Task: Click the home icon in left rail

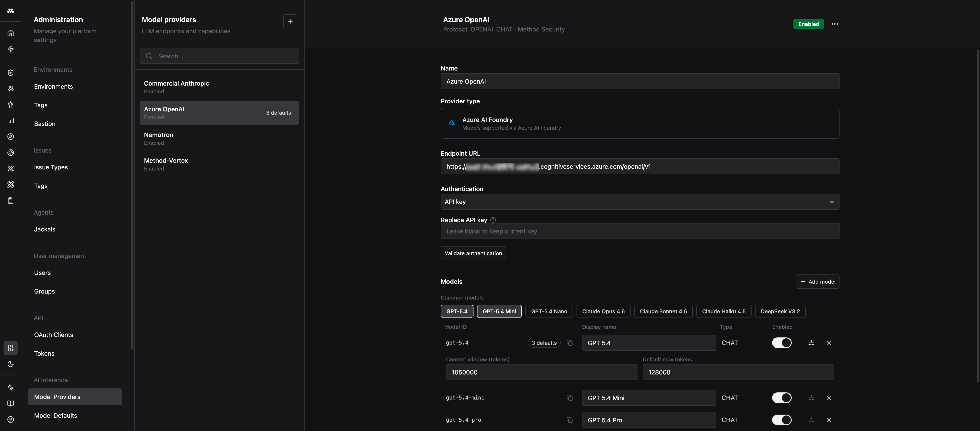Action: 11,33
